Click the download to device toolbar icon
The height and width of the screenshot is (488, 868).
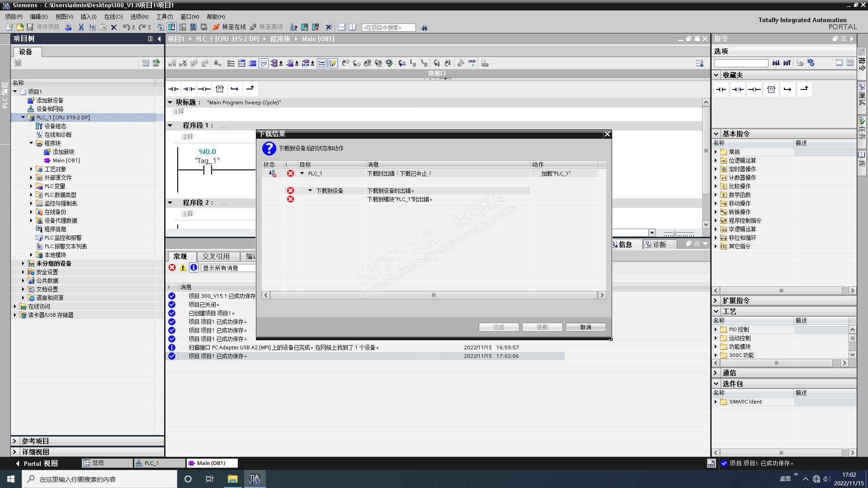(x=172, y=27)
